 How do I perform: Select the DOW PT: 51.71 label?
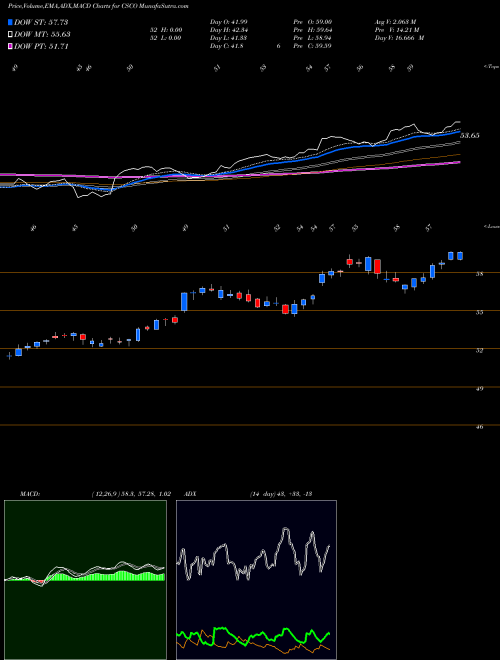click(41, 46)
